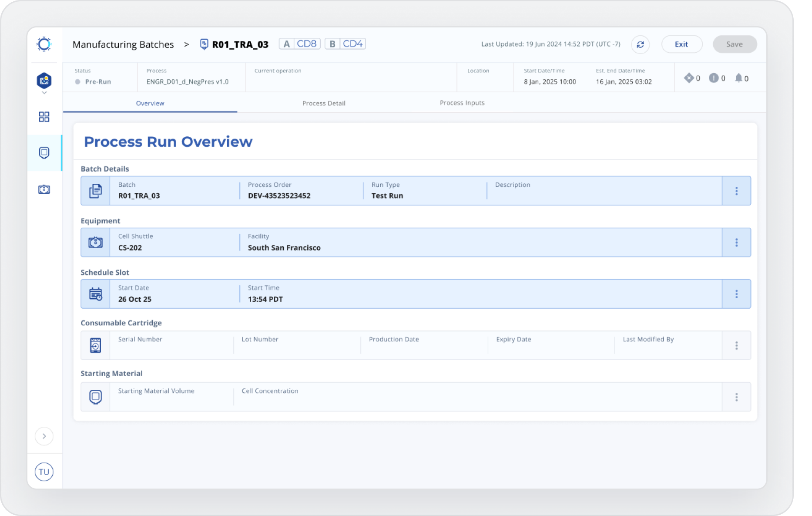This screenshot has height=516, width=812.
Task: Open the dashboard grid icon in sidebar
Action: [x=44, y=117]
